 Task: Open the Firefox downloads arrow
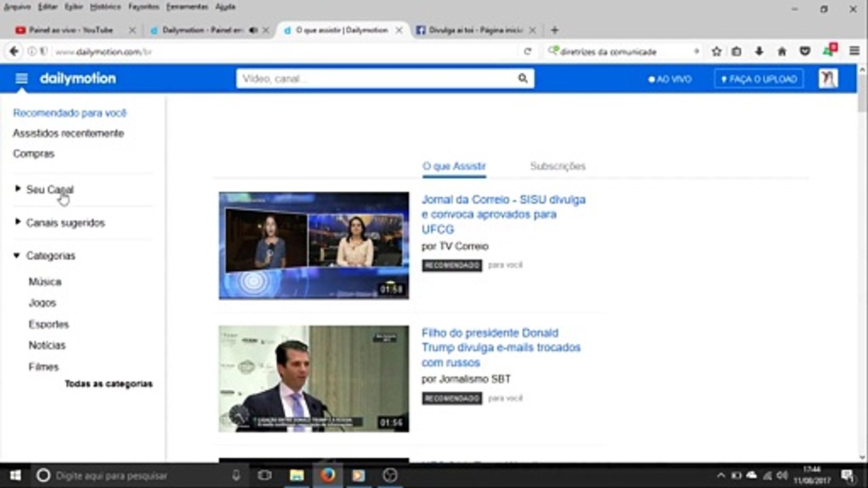click(759, 52)
